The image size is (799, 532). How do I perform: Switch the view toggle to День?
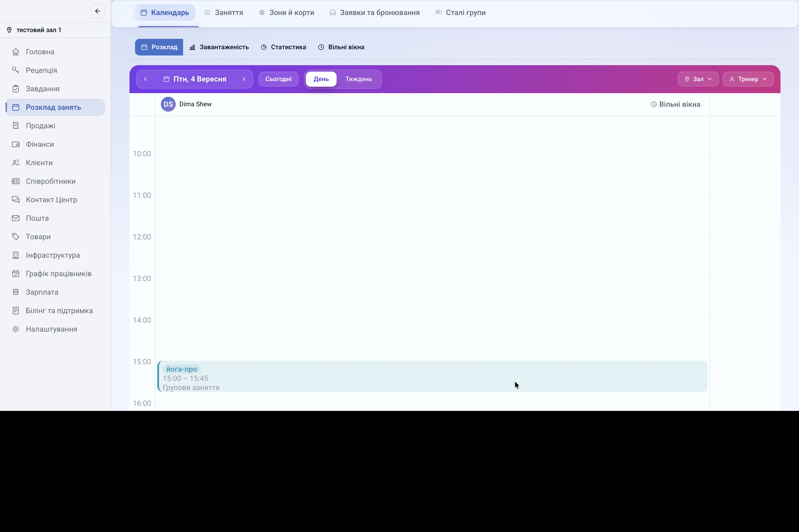321,79
